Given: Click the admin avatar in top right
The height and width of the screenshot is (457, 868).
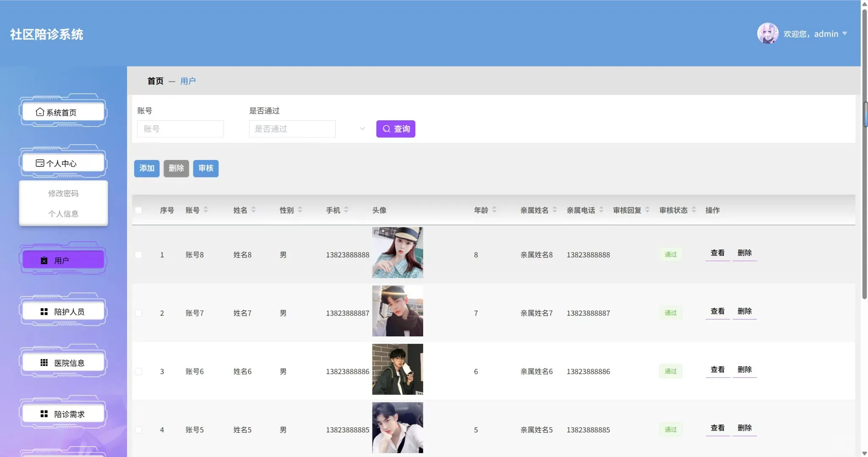Looking at the screenshot, I should [x=767, y=33].
